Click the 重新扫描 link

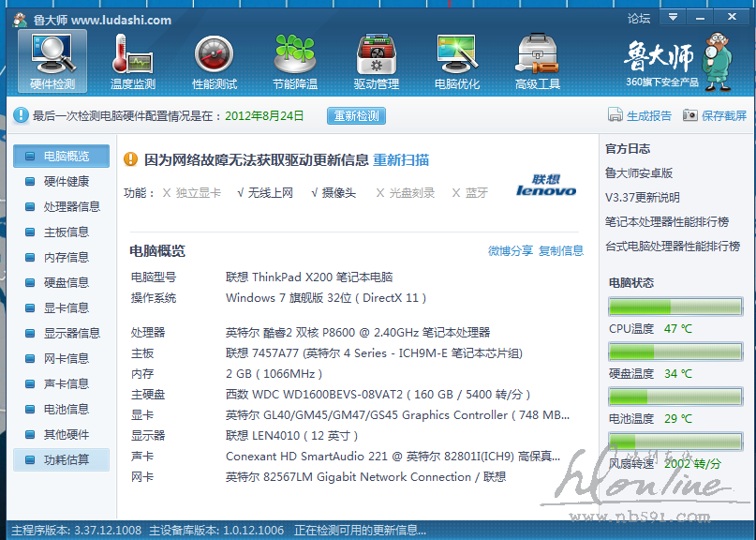(x=401, y=160)
